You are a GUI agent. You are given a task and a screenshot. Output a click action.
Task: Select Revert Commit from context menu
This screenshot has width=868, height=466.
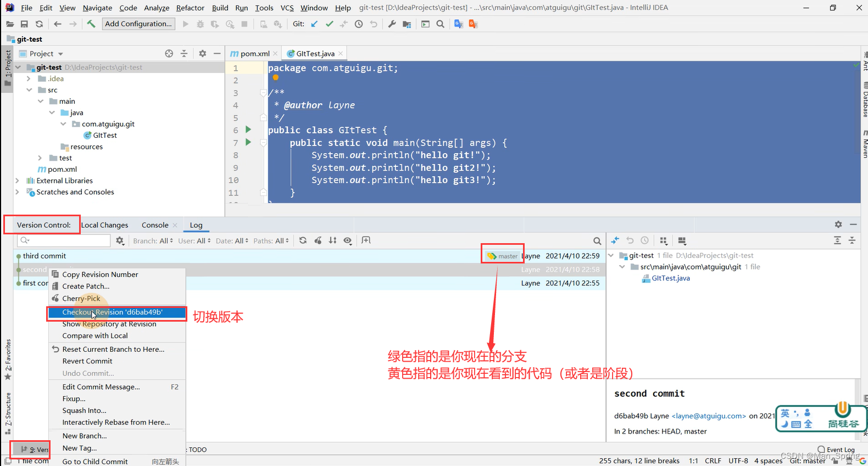(x=116, y=361)
